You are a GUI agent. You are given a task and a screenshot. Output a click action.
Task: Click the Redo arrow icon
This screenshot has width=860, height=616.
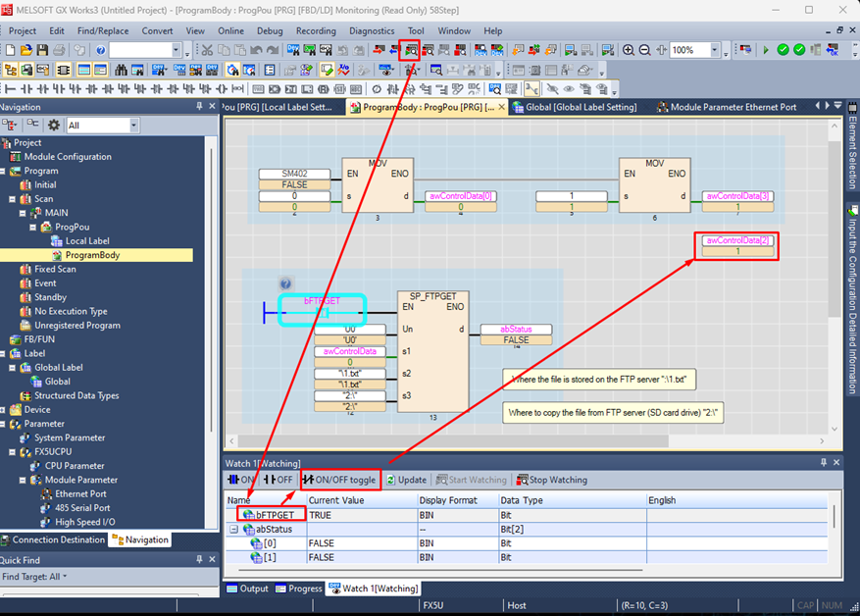[273, 50]
